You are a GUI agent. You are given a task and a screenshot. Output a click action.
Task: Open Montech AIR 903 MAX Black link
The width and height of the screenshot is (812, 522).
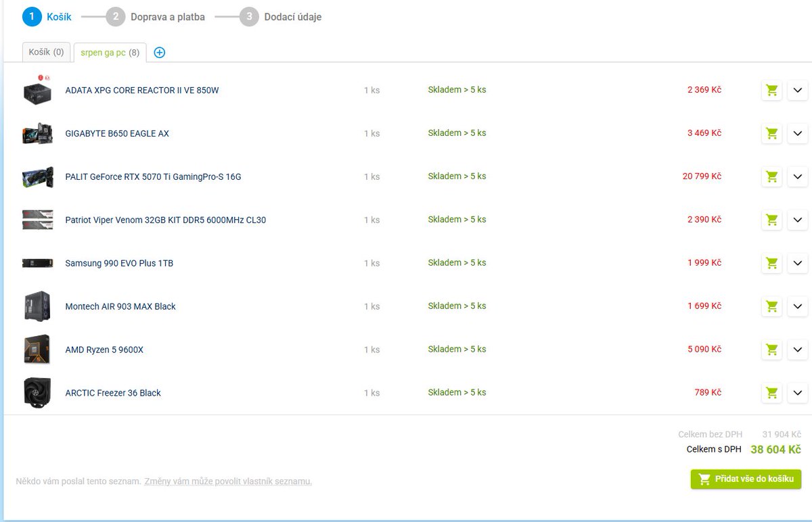click(x=120, y=306)
